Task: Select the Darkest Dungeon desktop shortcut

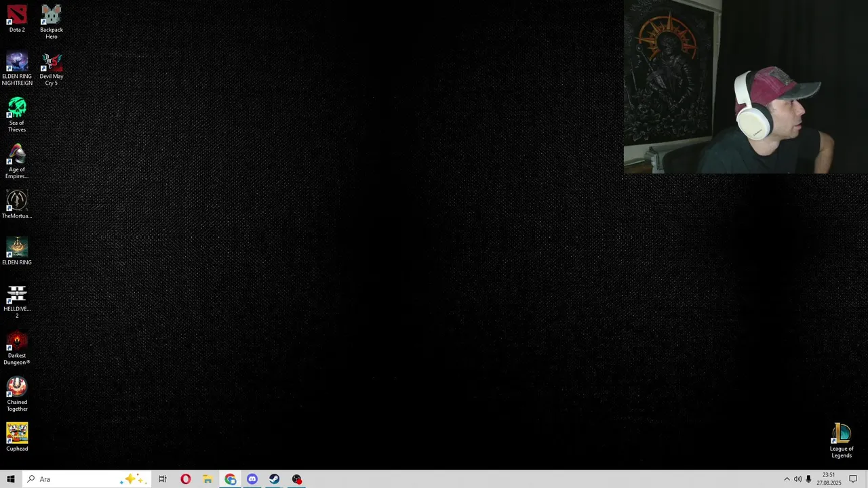Action: pyautogui.click(x=17, y=348)
